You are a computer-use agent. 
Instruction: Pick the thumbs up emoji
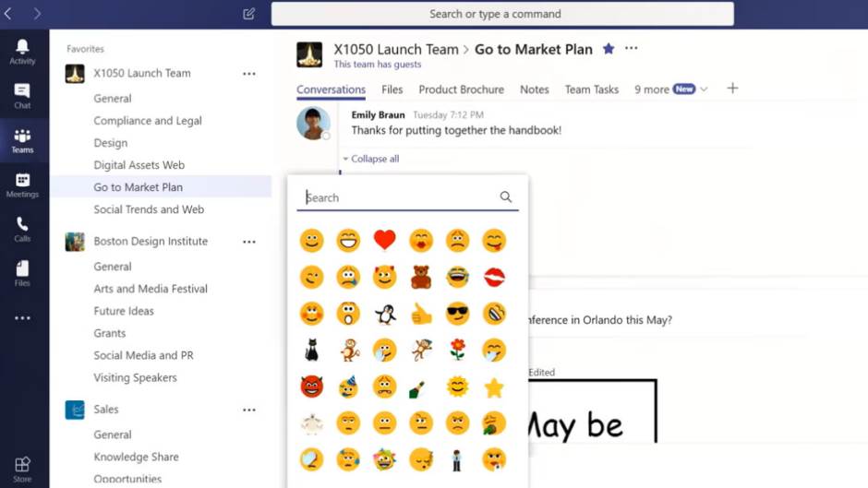point(421,314)
